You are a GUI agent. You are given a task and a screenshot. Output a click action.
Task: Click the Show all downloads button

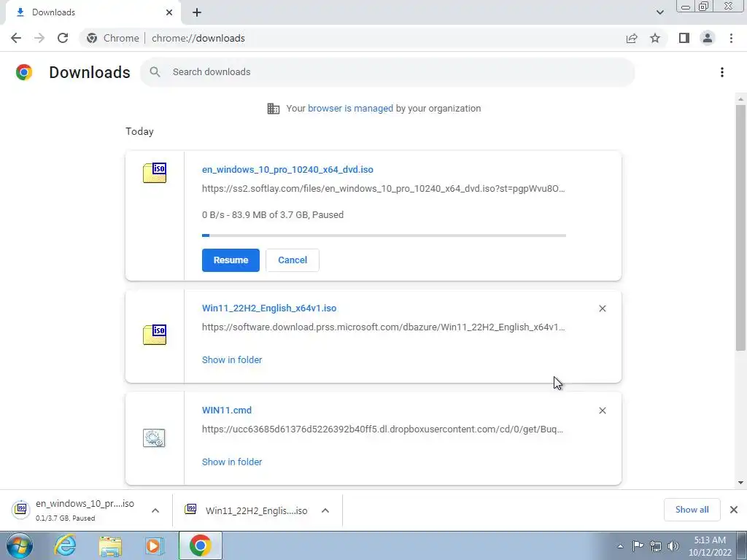click(x=692, y=510)
